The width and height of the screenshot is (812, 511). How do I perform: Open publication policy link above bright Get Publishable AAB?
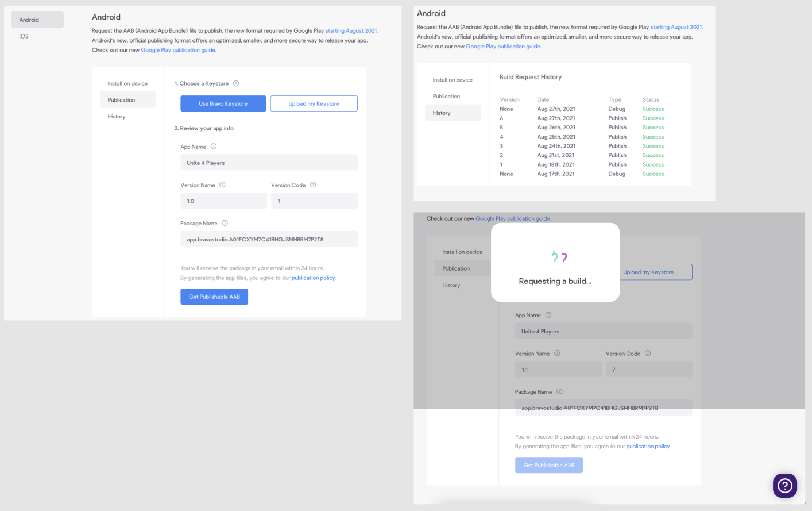[x=314, y=278]
